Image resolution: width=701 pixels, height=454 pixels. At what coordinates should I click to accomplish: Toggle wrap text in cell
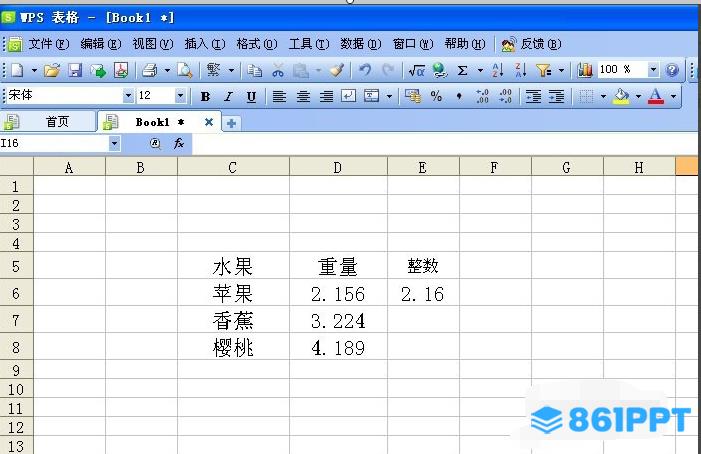(349, 96)
